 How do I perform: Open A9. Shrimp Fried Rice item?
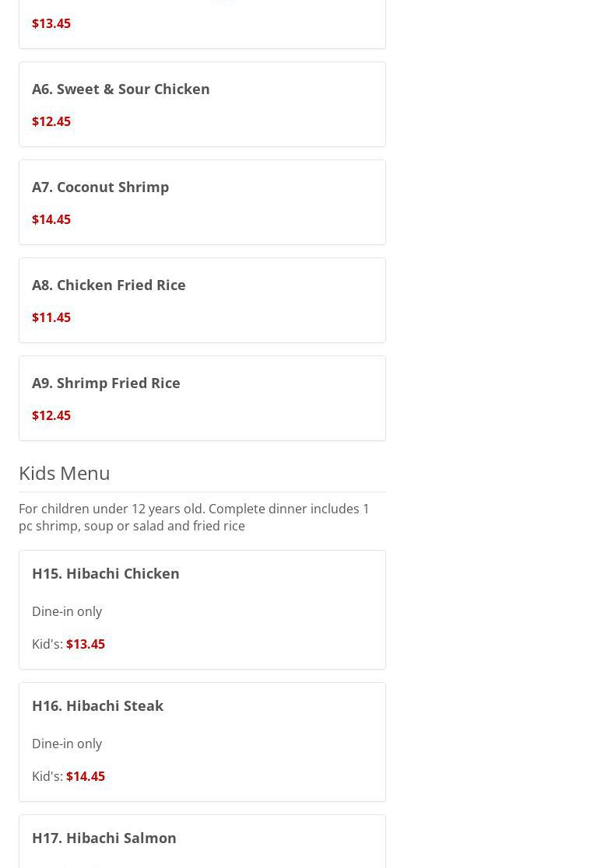click(x=106, y=383)
